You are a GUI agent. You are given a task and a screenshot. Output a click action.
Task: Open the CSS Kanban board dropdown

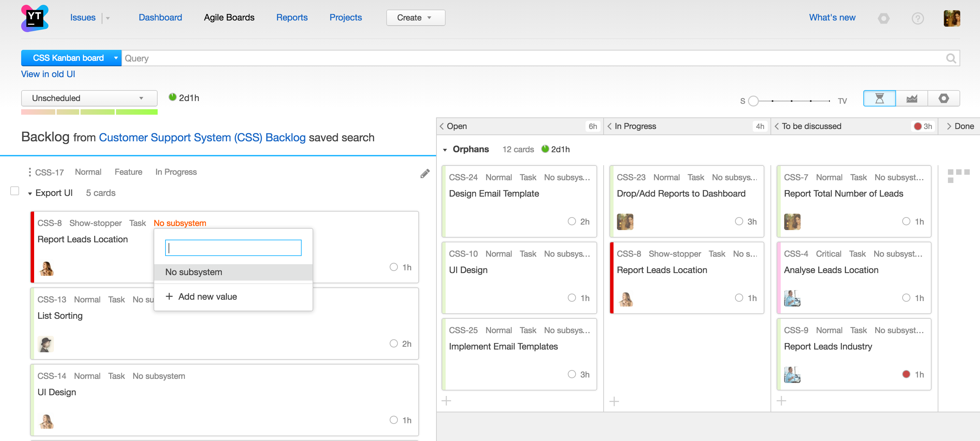(x=71, y=58)
